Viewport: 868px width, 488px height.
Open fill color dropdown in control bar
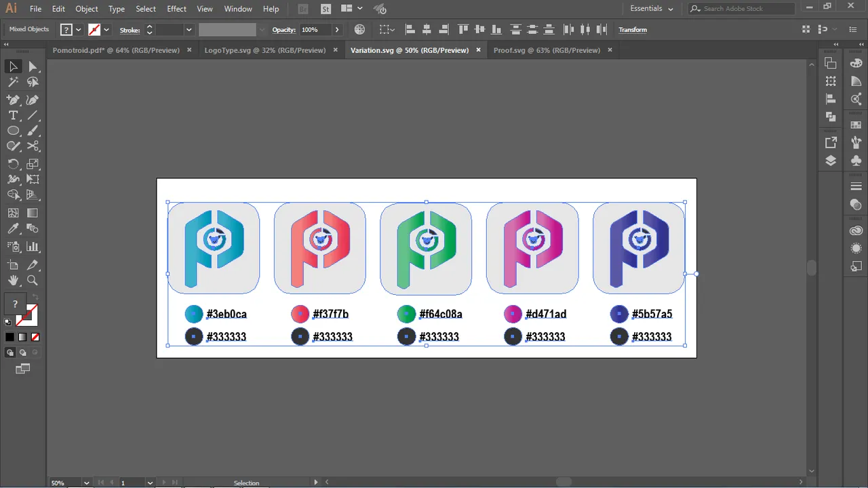79,30
